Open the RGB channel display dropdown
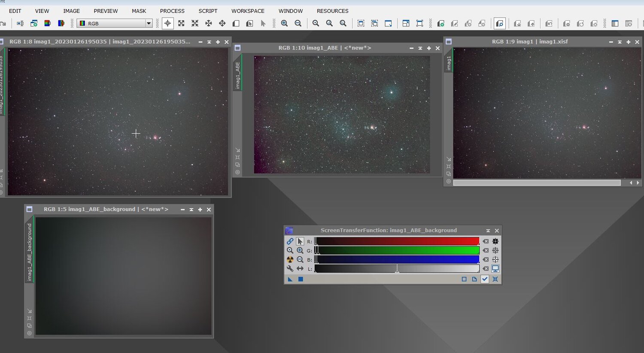 click(x=149, y=24)
